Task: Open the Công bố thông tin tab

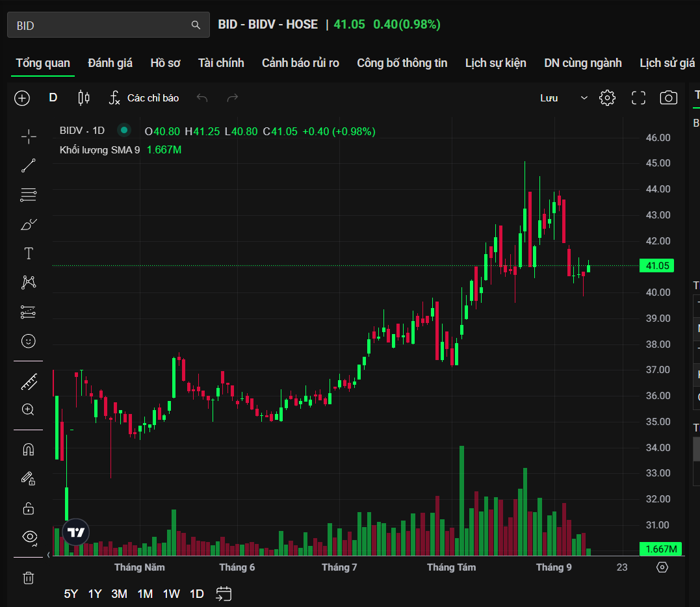Action: point(402,63)
